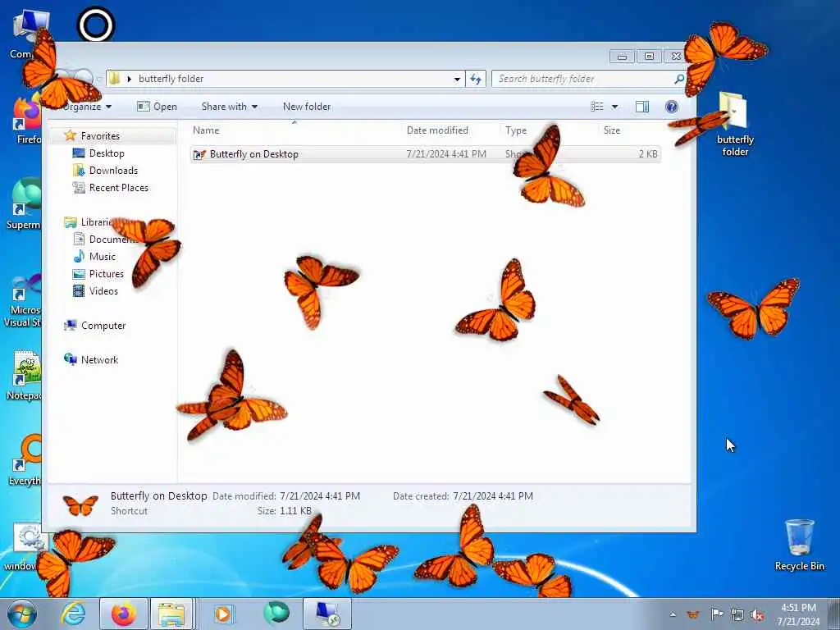This screenshot has height=630, width=840.
Task: Open the Supermium desktop shortcut
Action: pos(24,203)
